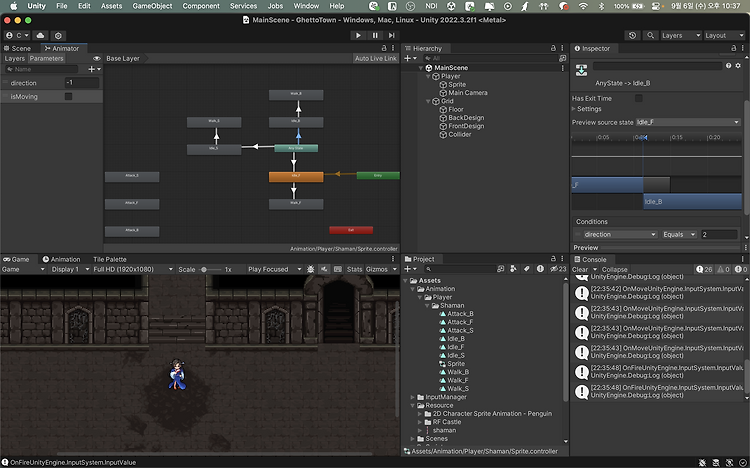
Task: Toggle the Game view shortcuts keyboard icon
Action: [x=338, y=269]
